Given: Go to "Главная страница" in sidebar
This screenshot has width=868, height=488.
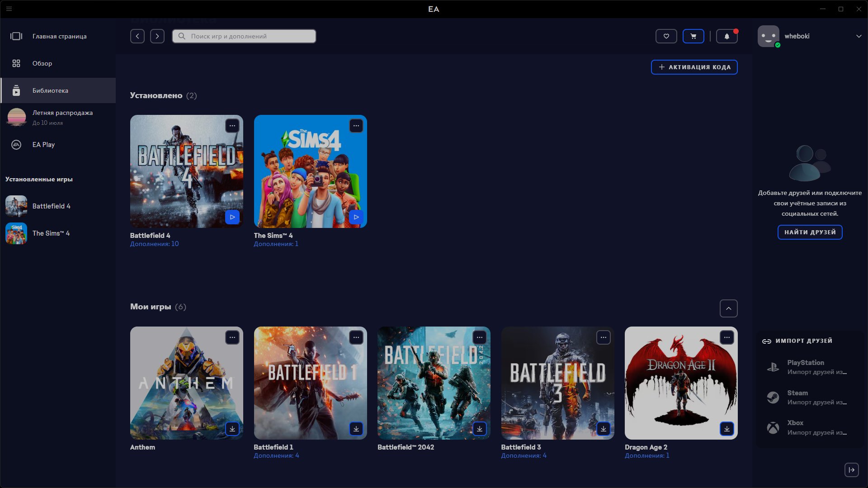Looking at the screenshot, I should pos(59,36).
